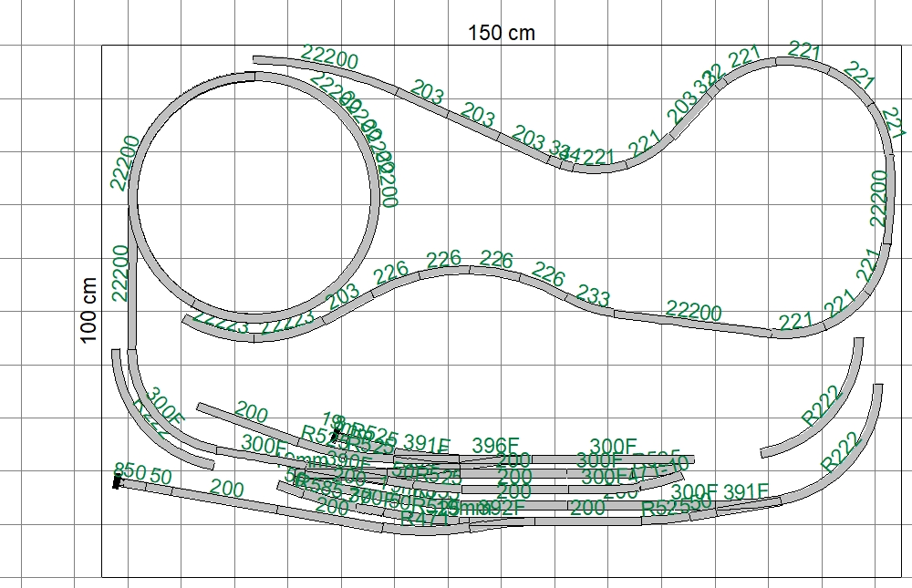The image size is (912, 588).
Task: Click the buffer stop beside the 850 label
Action: point(116,482)
